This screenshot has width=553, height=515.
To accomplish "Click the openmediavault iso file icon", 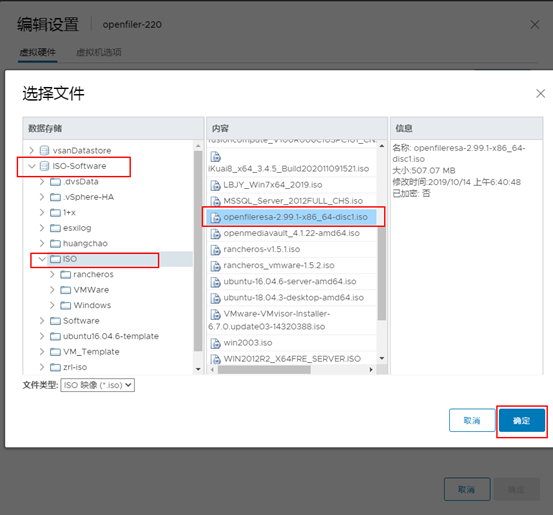I will point(215,234).
